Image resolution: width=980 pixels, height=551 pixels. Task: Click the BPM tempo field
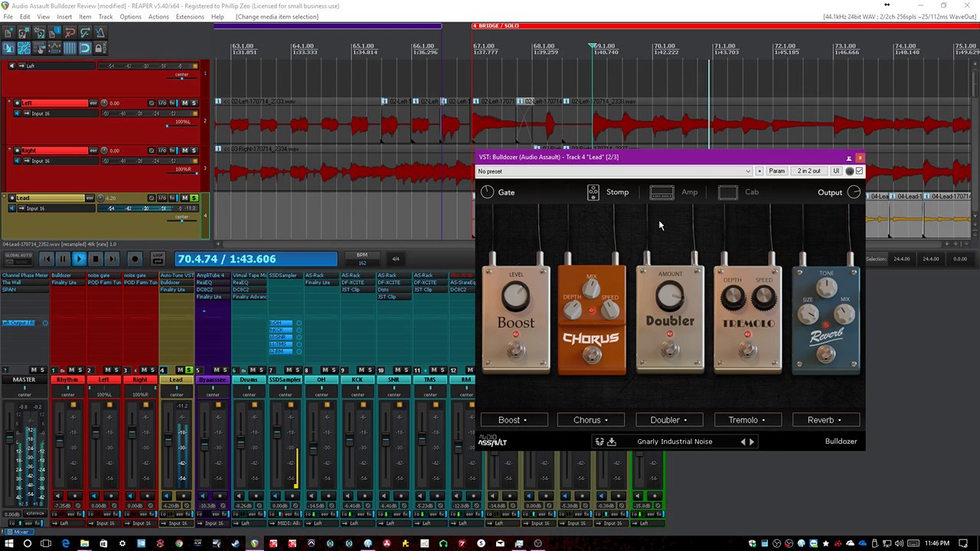point(362,259)
